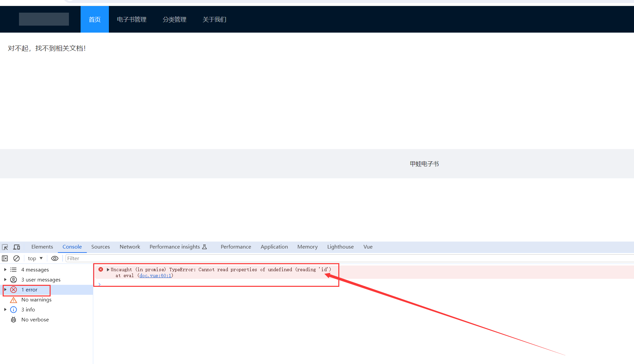
Task: Switch to the Lighthouse tab
Action: click(340, 247)
